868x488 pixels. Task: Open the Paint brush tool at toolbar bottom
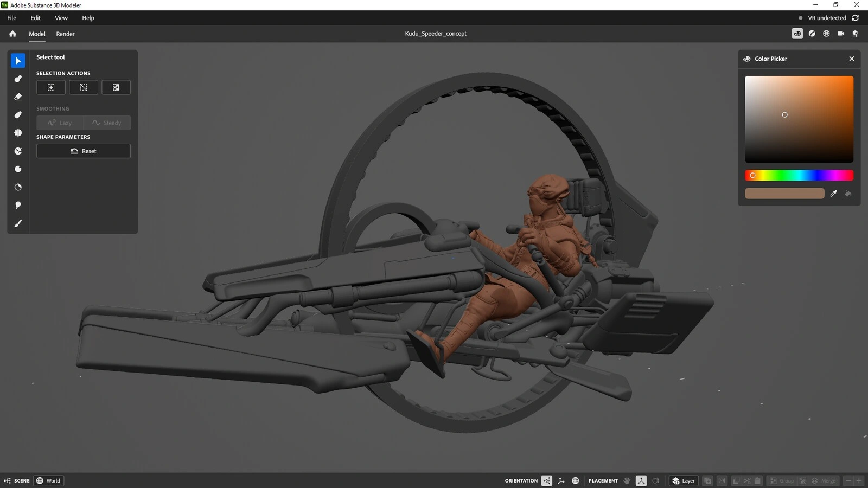pos(18,223)
